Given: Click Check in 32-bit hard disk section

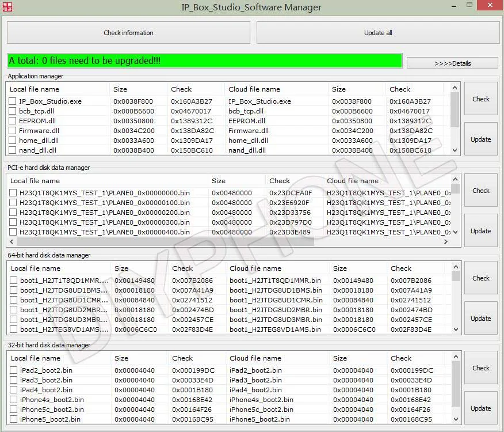Looking at the screenshot, I should point(481,368).
